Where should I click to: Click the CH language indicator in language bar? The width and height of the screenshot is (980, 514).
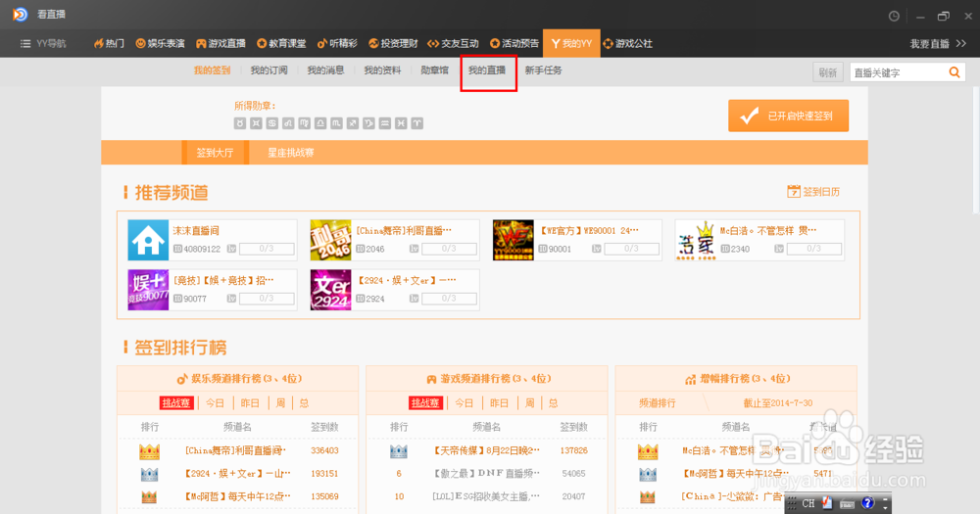click(808, 503)
